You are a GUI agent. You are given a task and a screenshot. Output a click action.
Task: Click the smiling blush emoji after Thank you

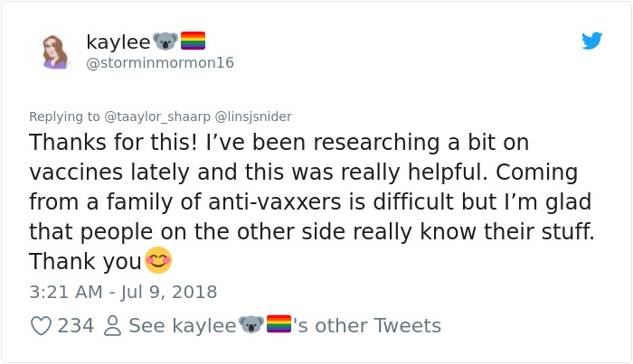click(x=158, y=261)
